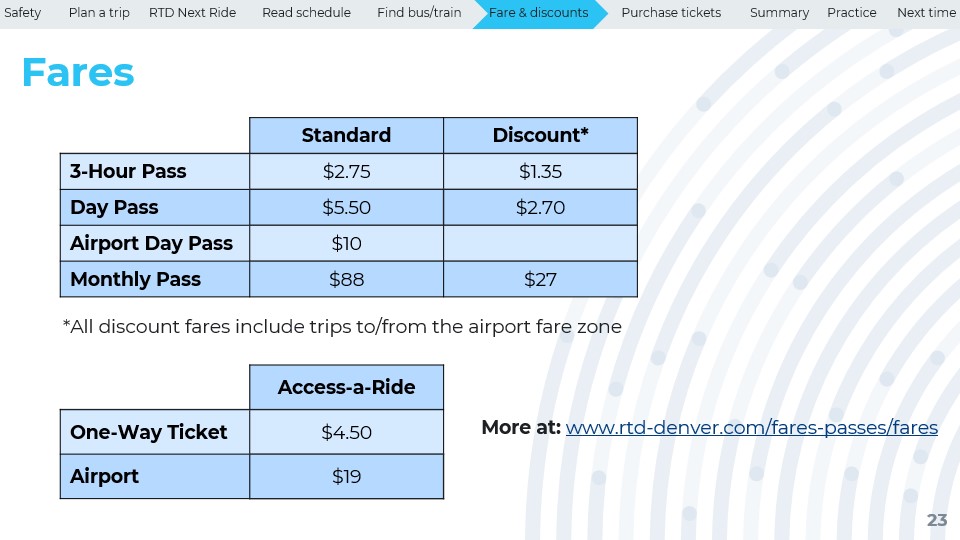Go to the Plan a trip section
960x540 pixels.
(x=99, y=13)
